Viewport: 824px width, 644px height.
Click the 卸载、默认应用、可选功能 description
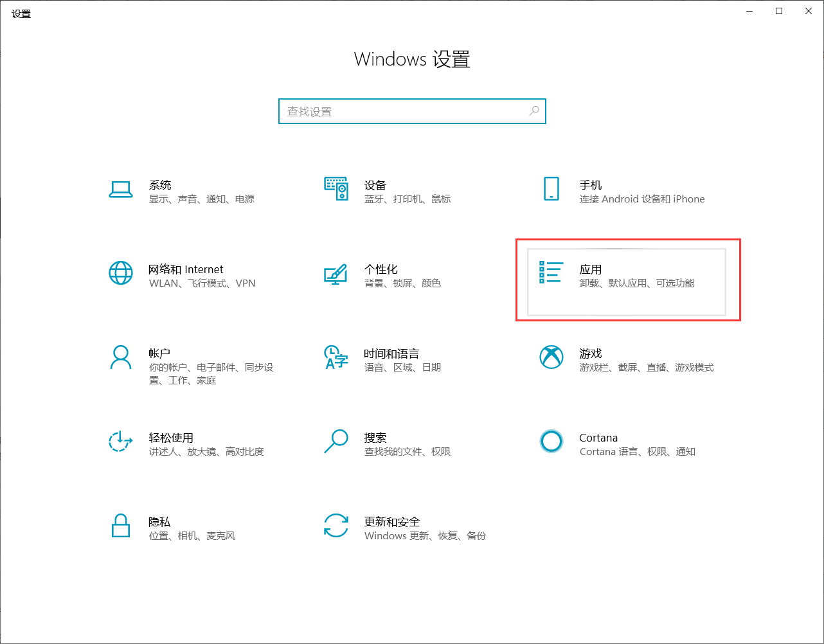click(x=637, y=283)
